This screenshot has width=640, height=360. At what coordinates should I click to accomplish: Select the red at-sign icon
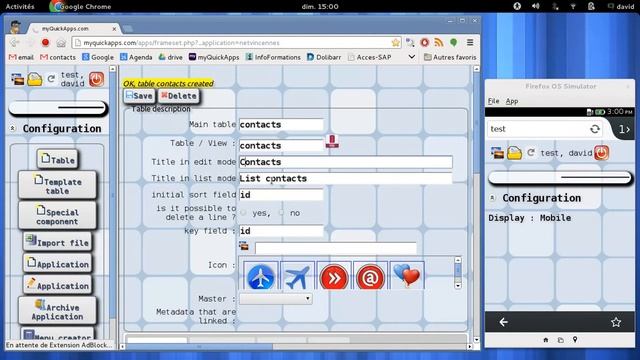coord(370,276)
